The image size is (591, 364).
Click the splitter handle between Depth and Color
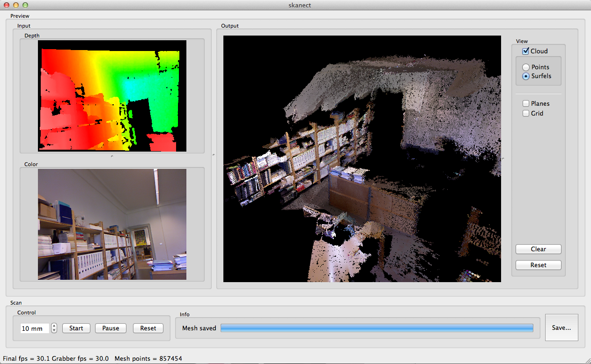click(112, 156)
